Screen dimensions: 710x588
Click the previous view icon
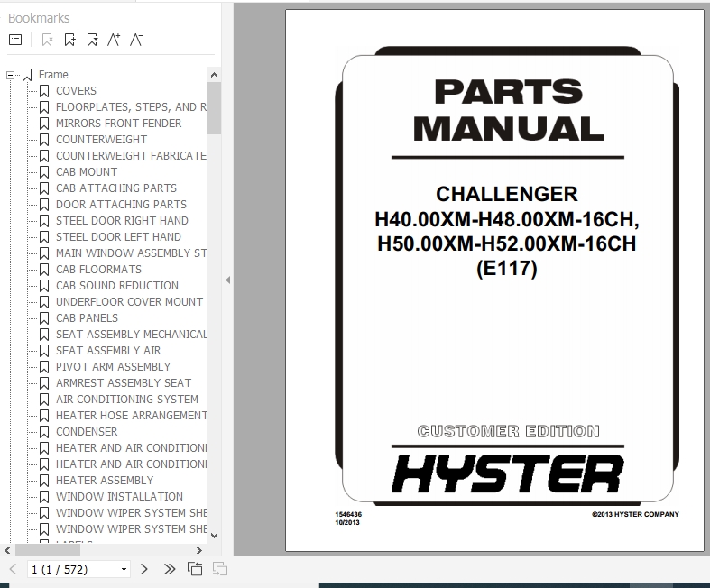point(195,569)
